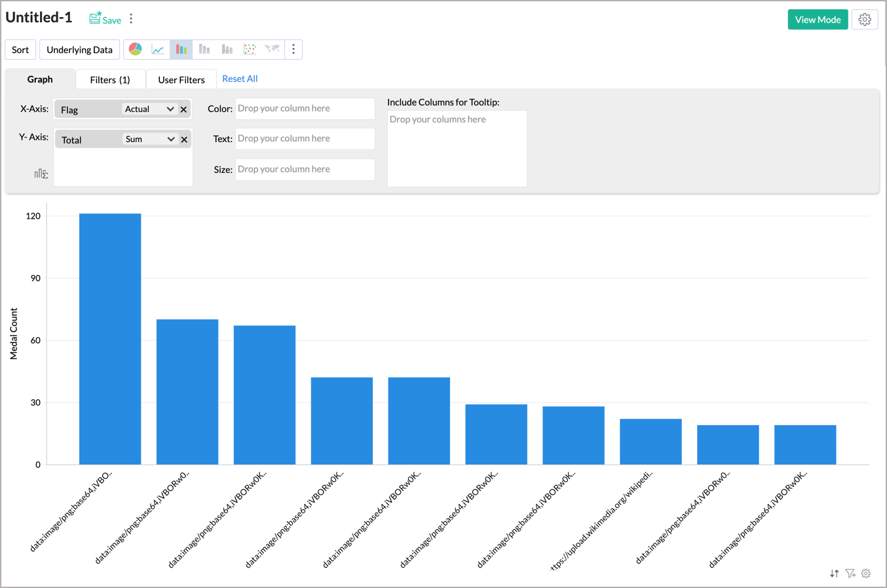Select the world map chart icon
Screen dimensions: 887x588
273,49
